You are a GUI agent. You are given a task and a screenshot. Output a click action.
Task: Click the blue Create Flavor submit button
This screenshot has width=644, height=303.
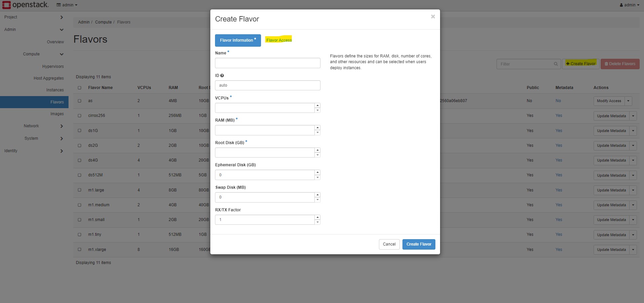tap(419, 244)
